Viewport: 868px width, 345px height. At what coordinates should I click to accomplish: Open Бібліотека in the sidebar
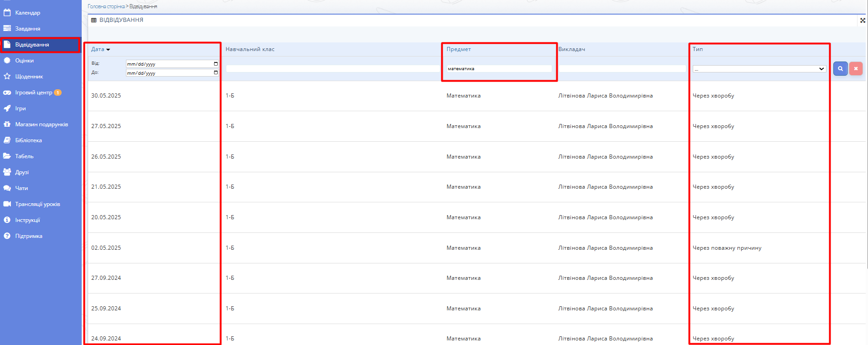click(x=28, y=140)
